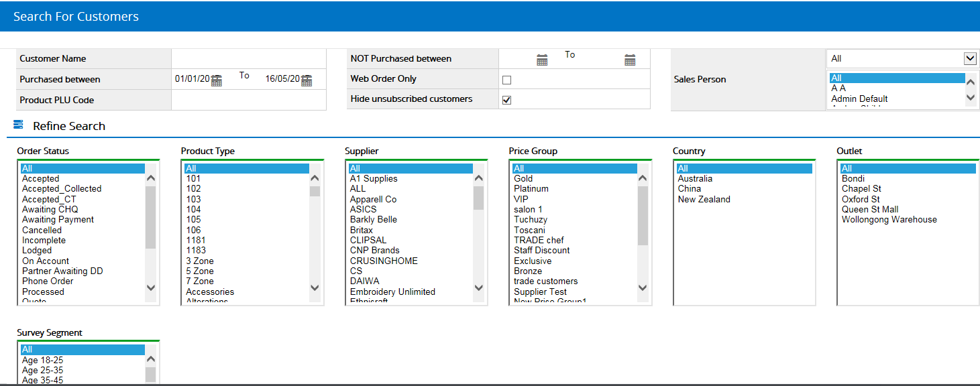
Task: Select VIP price group
Action: 574,199
